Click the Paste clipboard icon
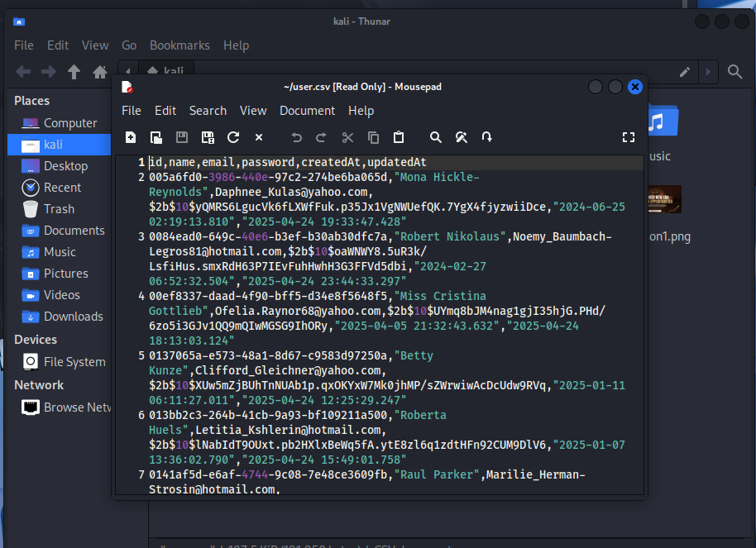The height and width of the screenshot is (548, 756). [399, 137]
